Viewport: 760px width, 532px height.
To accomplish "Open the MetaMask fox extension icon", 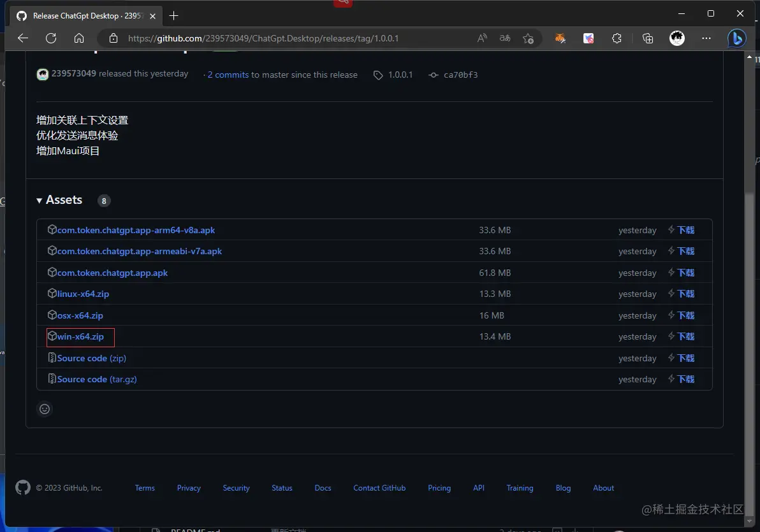I will pyautogui.click(x=560, y=38).
